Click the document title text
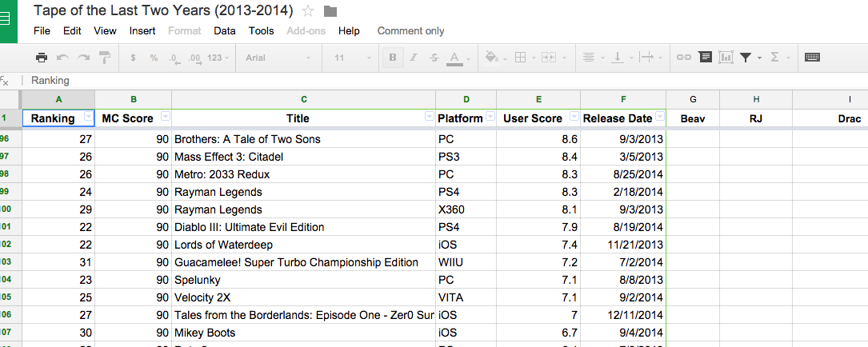The image size is (868, 347). coord(163,10)
